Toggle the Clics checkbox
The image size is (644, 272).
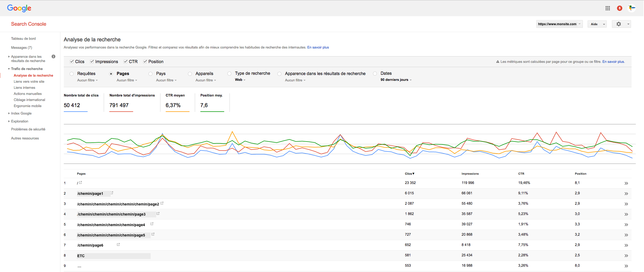tap(72, 62)
